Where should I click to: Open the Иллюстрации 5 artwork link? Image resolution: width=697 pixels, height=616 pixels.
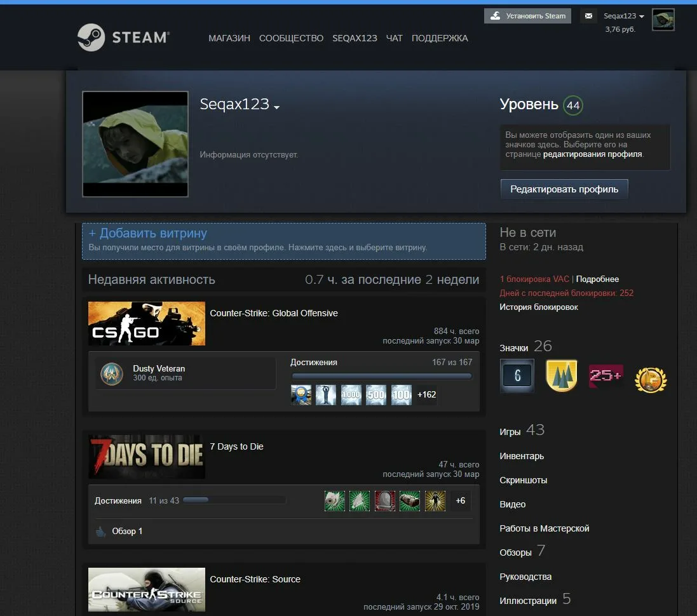click(x=535, y=599)
